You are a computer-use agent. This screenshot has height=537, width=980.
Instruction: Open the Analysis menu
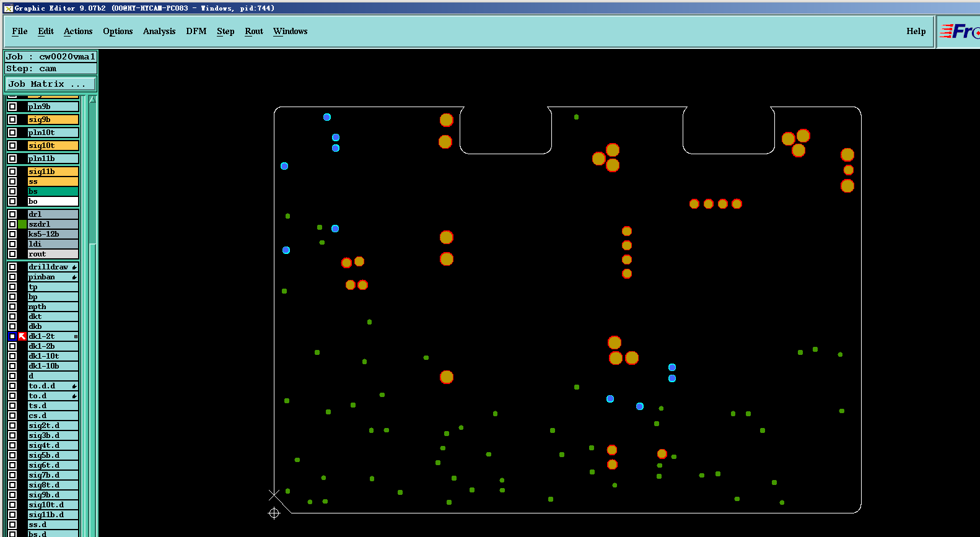click(159, 31)
